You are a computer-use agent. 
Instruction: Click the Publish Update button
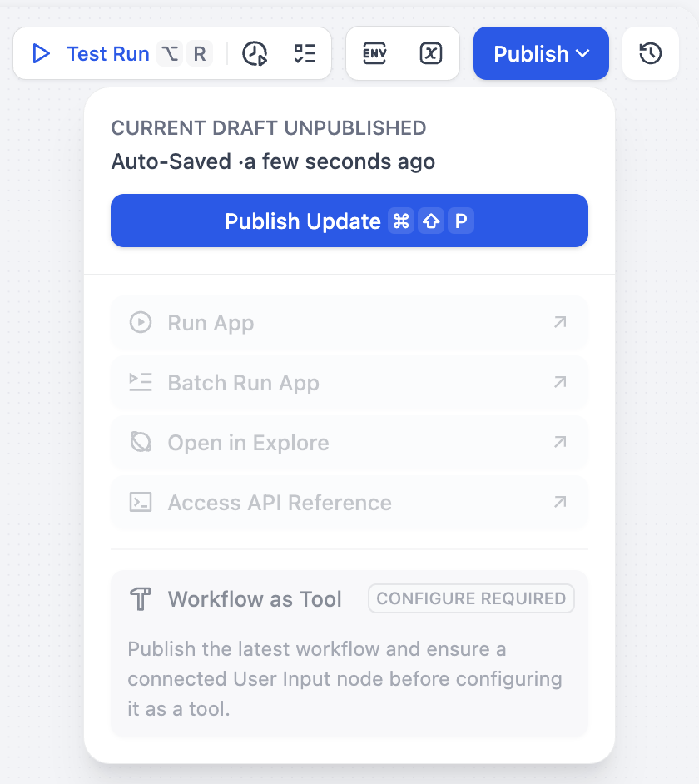point(349,221)
